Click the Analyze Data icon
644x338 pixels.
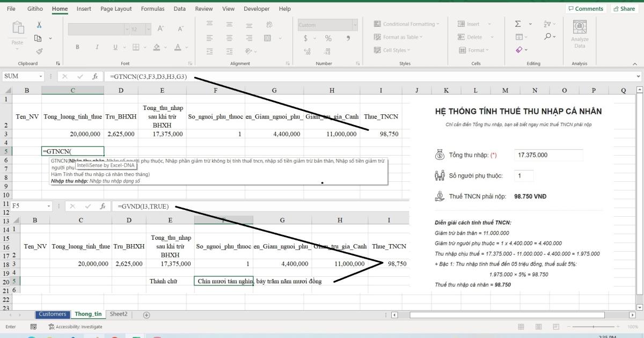point(579,34)
